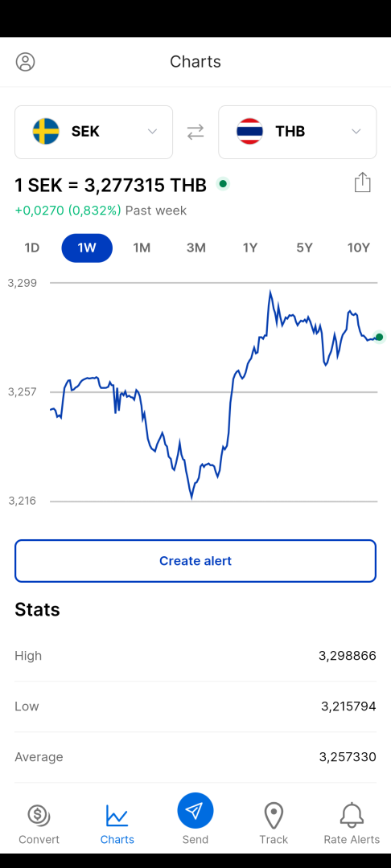This screenshot has height=868, width=391.
Task: Select the 1Y time range
Action: pos(250,248)
